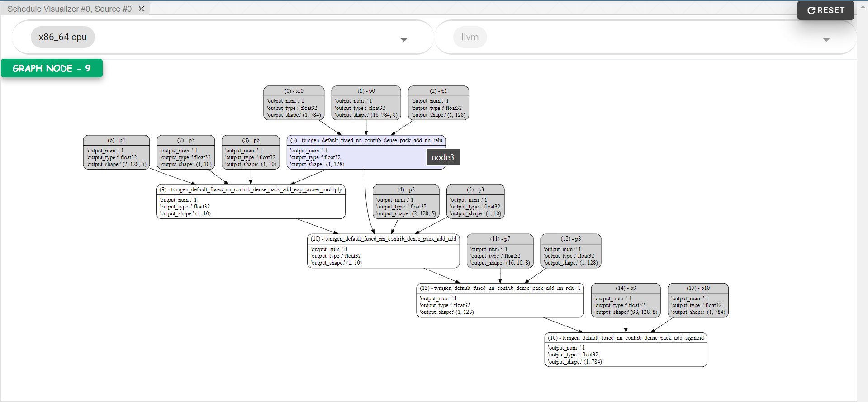
Task: Click the GRAPH NODE - 9 button
Action: point(52,68)
